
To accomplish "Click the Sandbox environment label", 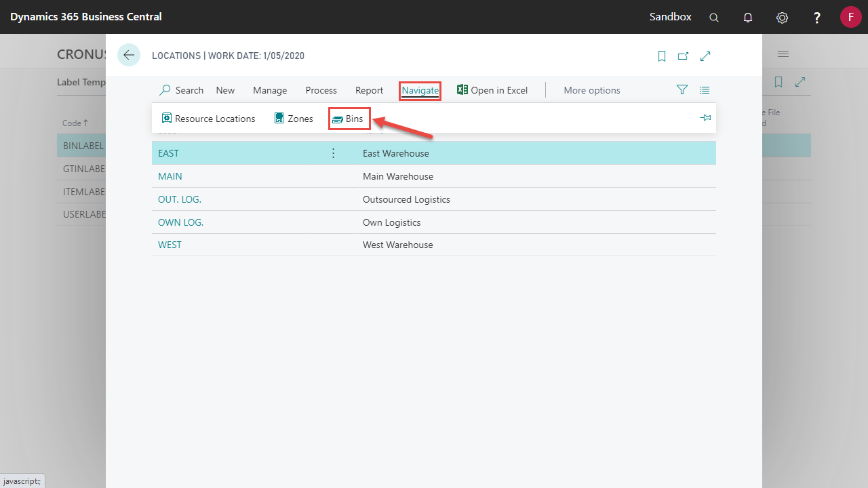I will click(x=671, y=17).
